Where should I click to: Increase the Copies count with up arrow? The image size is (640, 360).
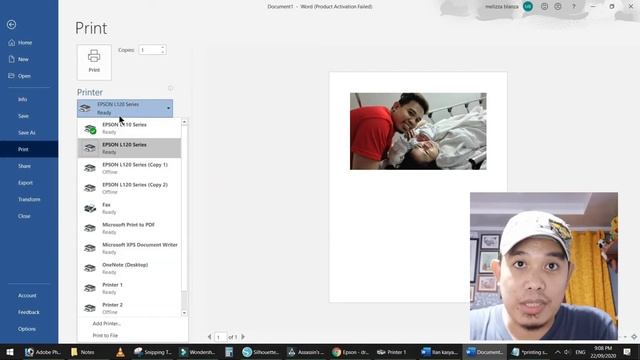point(162,47)
